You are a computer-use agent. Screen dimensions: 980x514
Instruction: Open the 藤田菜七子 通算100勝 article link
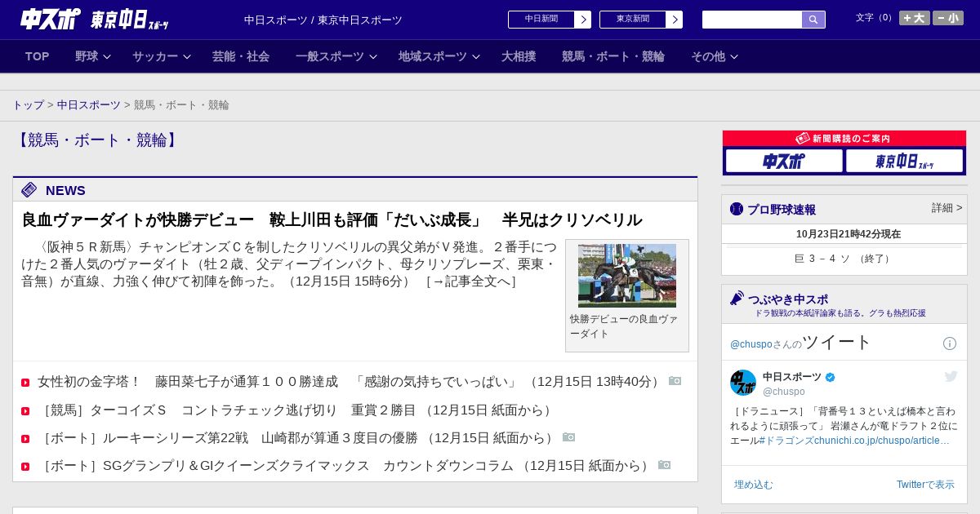[350, 382]
